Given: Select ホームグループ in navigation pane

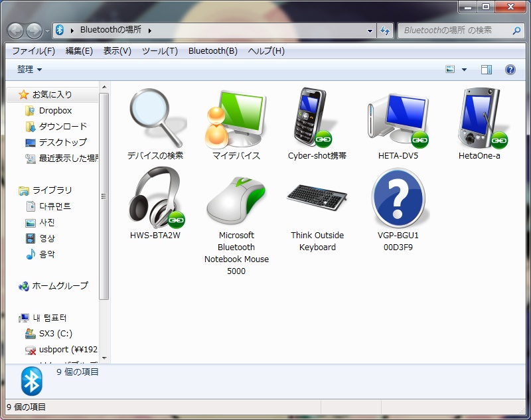Looking at the screenshot, I should [53, 286].
